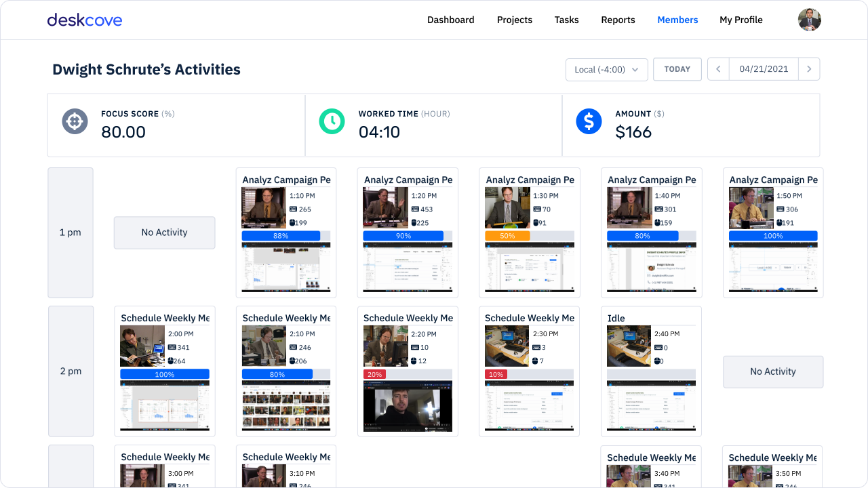The height and width of the screenshot is (488, 868).
Task: Click the TODAY button
Action: click(x=677, y=69)
